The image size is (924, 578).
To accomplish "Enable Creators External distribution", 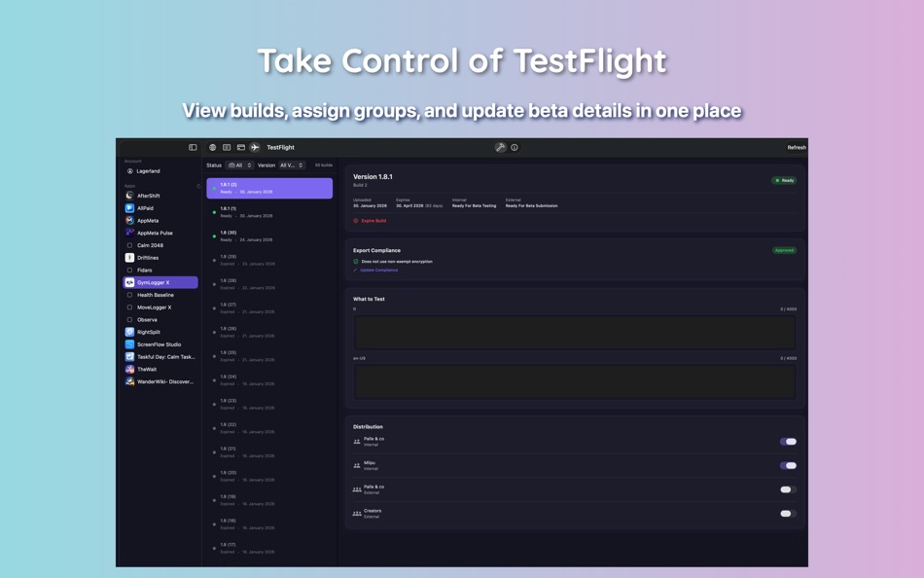I will coord(788,514).
